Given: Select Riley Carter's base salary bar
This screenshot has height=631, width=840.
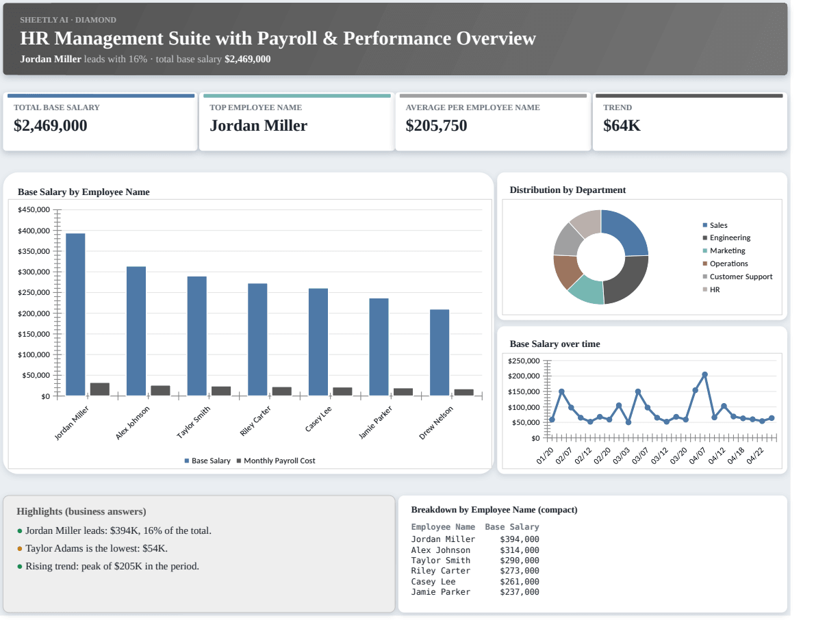Looking at the screenshot, I should (x=257, y=339).
